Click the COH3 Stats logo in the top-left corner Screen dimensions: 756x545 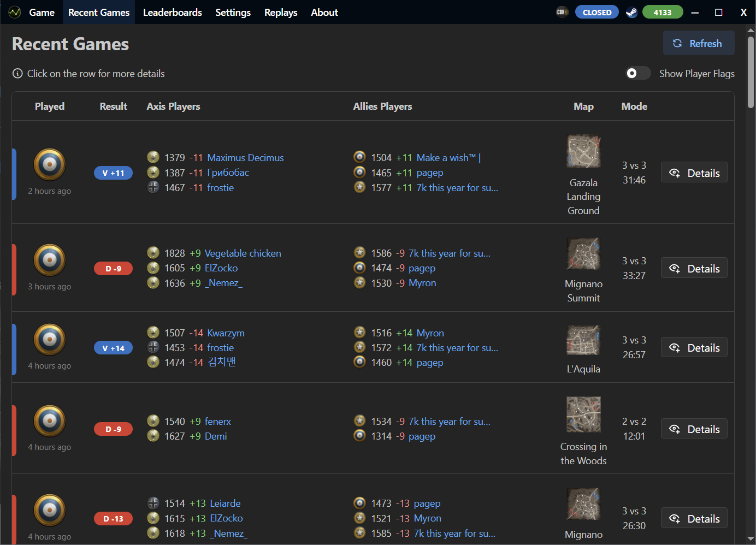(15, 11)
